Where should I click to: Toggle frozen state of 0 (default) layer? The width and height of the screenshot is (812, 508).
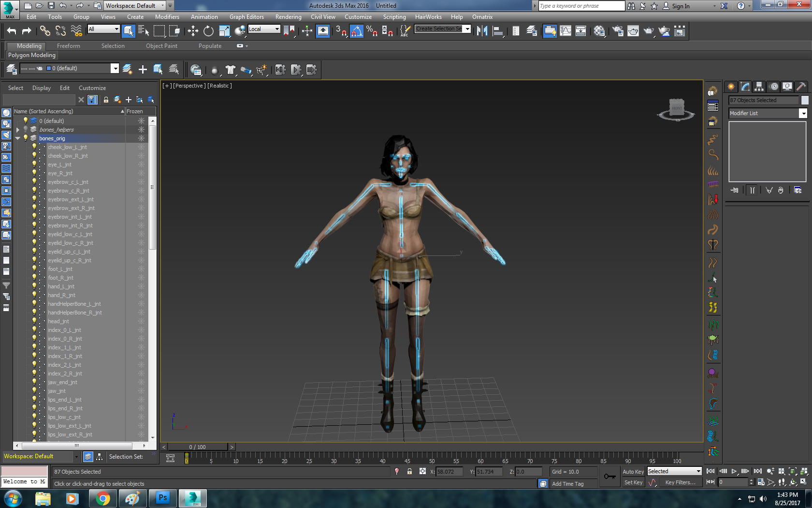[x=141, y=121]
